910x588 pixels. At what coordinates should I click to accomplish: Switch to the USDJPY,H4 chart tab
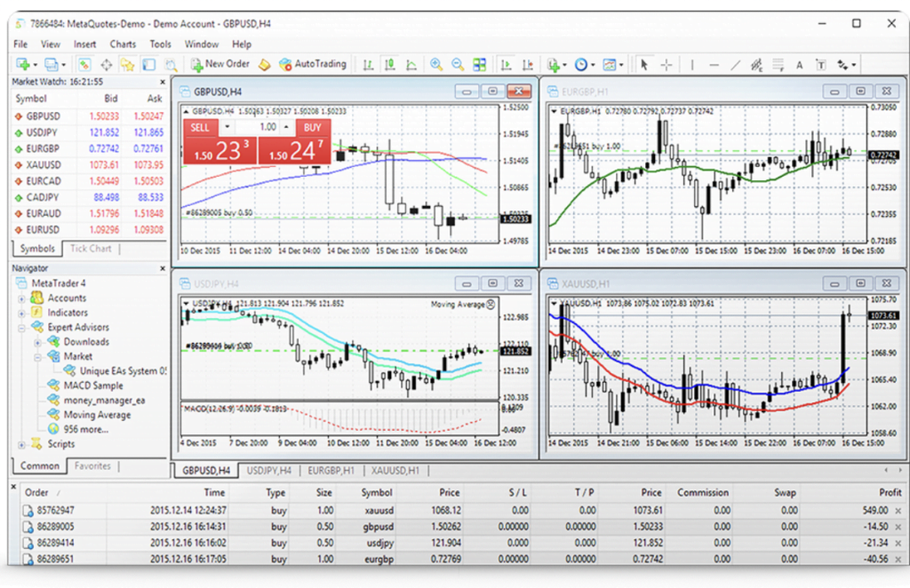268,470
